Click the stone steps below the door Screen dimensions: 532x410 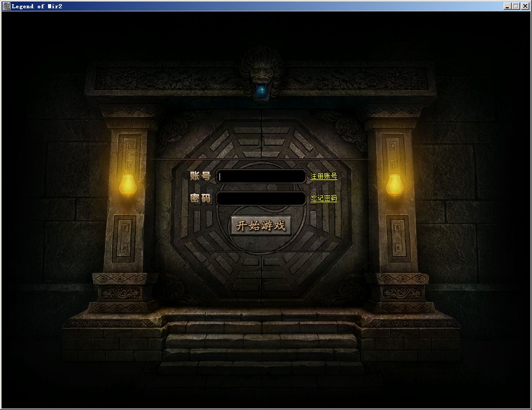pos(261,341)
